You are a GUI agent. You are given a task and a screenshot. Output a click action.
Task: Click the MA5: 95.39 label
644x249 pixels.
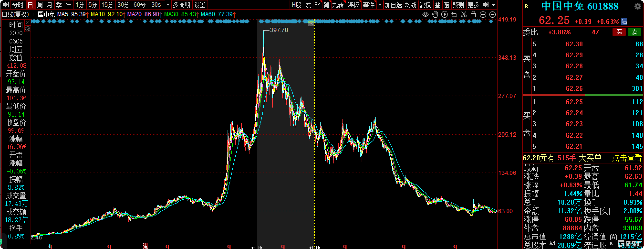pyautogui.click(x=73, y=14)
